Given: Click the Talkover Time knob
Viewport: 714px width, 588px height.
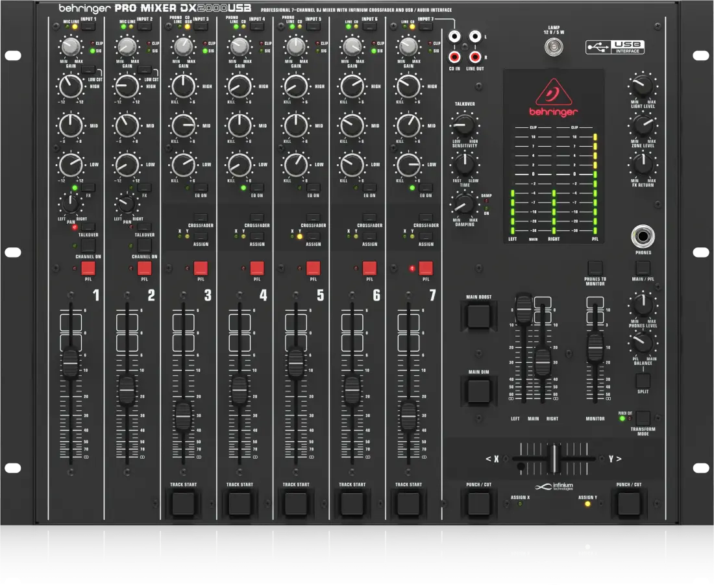Looking at the screenshot, I should (x=464, y=164).
